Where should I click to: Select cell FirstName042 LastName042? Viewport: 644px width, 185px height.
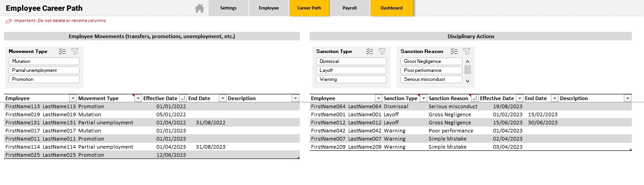(x=346, y=131)
